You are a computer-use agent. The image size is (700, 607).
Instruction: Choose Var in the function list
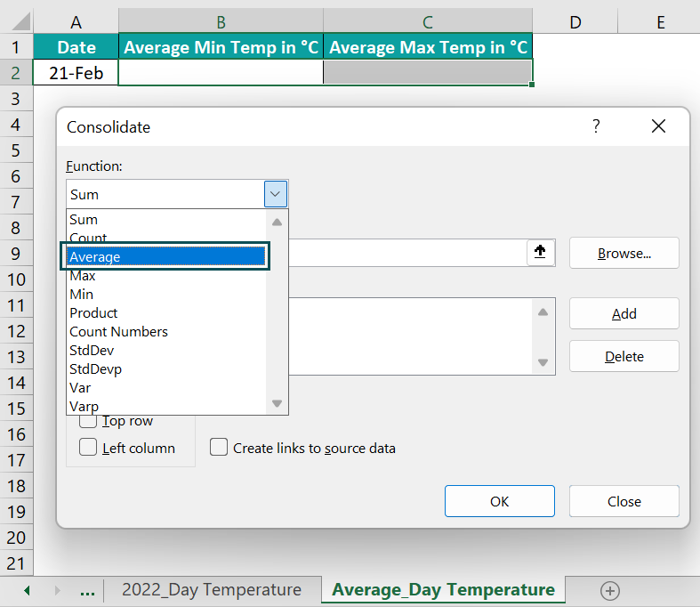tap(166, 388)
